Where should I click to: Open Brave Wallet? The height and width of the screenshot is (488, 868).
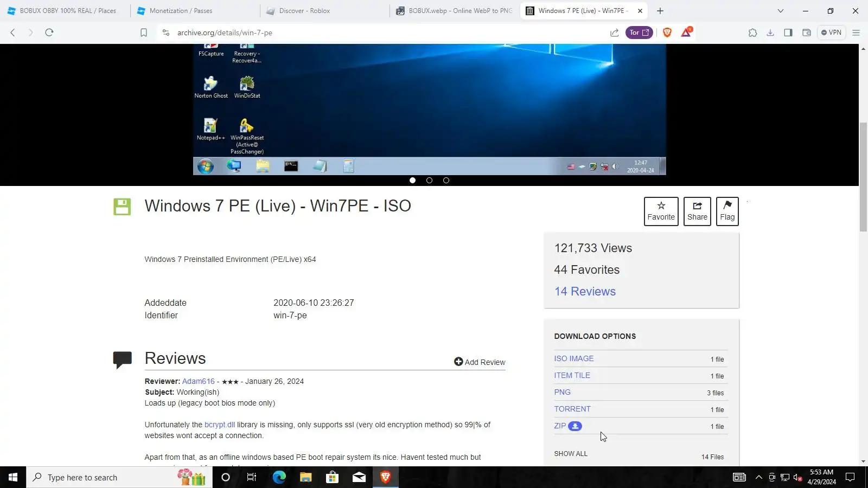(807, 33)
